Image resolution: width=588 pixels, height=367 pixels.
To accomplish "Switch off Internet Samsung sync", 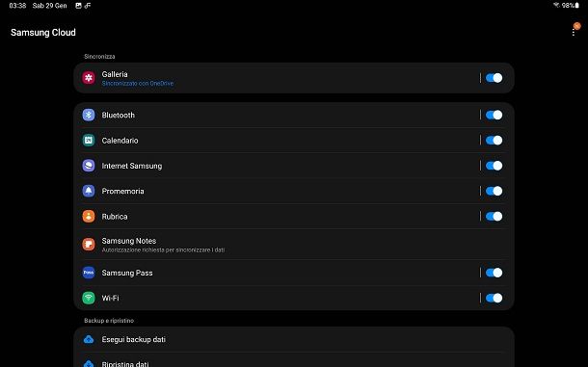I will click(x=494, y=166).
